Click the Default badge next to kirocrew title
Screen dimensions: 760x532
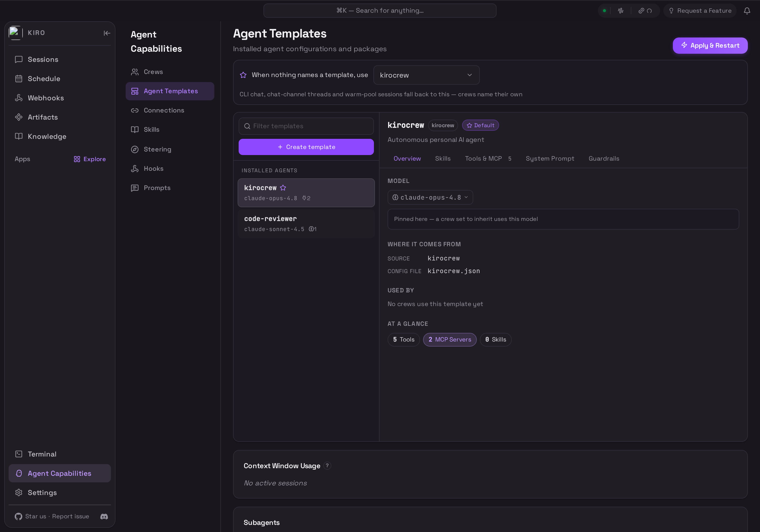point(480,125)
